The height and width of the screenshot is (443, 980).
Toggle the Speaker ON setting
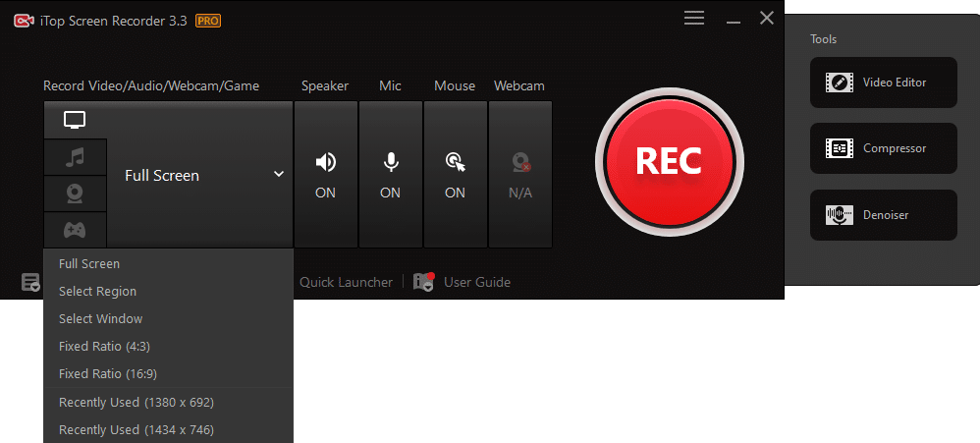click(x=325, y=174)
